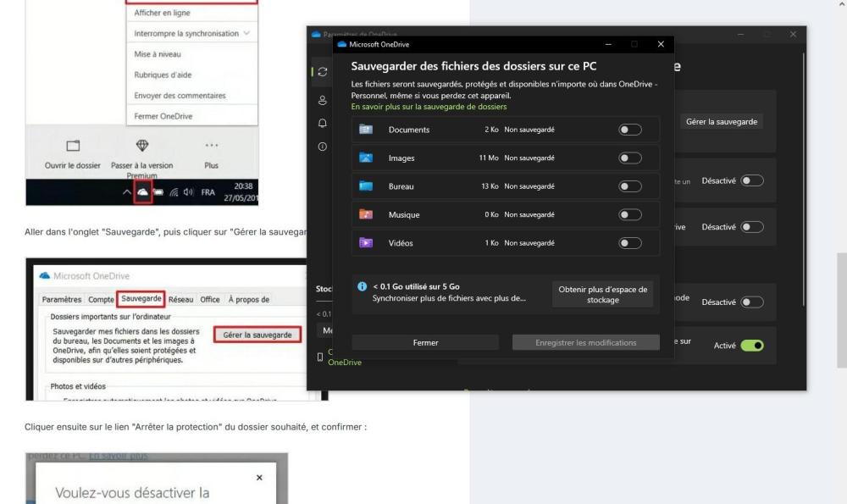Screen dimensions: 847x504
Task: Switch to the À propos de tab
Action: [x=248, y=299]
